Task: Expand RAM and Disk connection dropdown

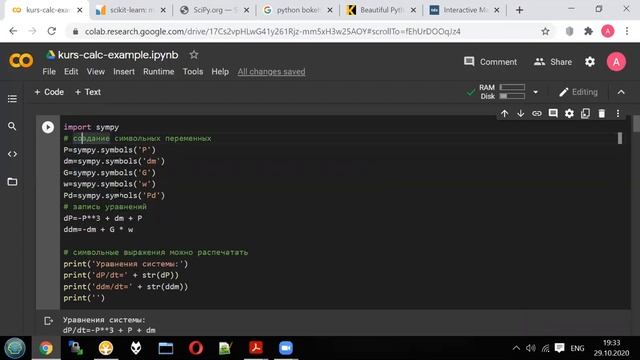Action: click(x=536, y=92)
